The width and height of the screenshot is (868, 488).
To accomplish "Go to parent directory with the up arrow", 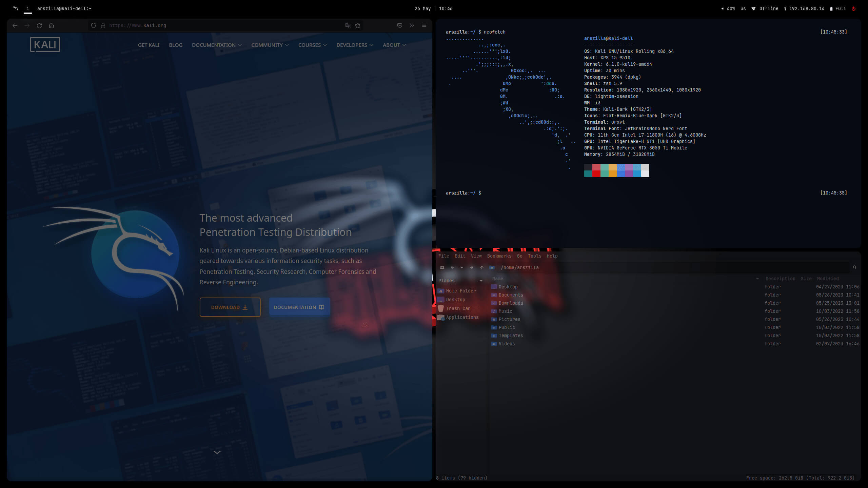I will (481, 267).
